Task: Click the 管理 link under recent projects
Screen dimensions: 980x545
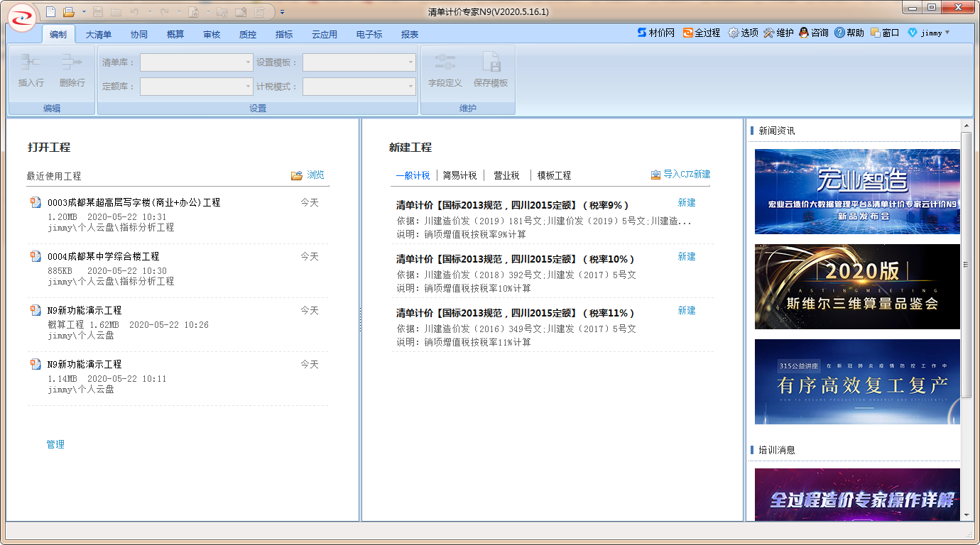Action: tap(55, 444)
